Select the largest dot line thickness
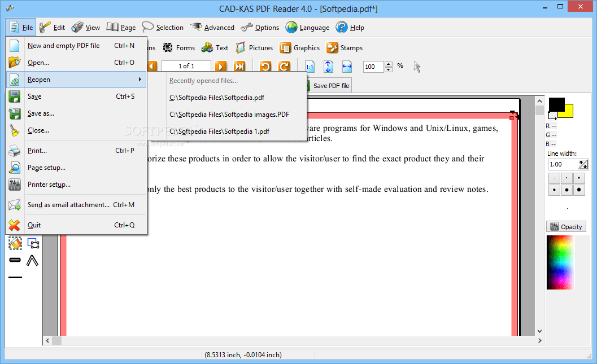Viewport: 597px width, 364px height. click(x=579, y=190)
